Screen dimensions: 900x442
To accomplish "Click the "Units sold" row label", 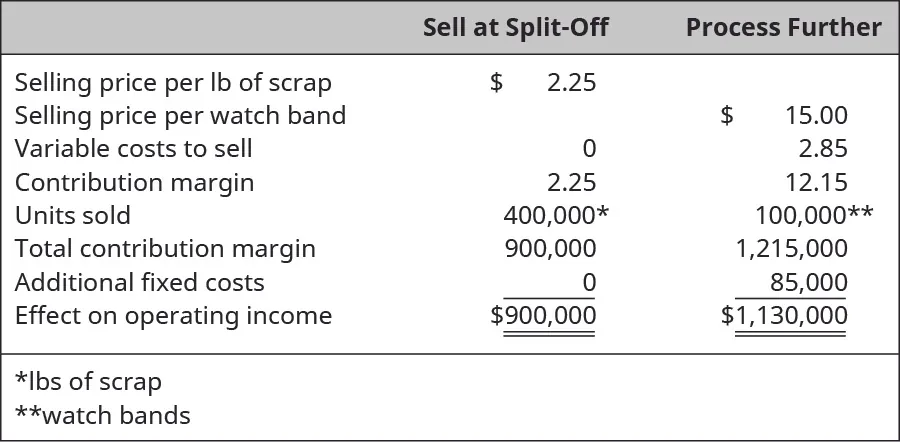I will coord(72,216).
